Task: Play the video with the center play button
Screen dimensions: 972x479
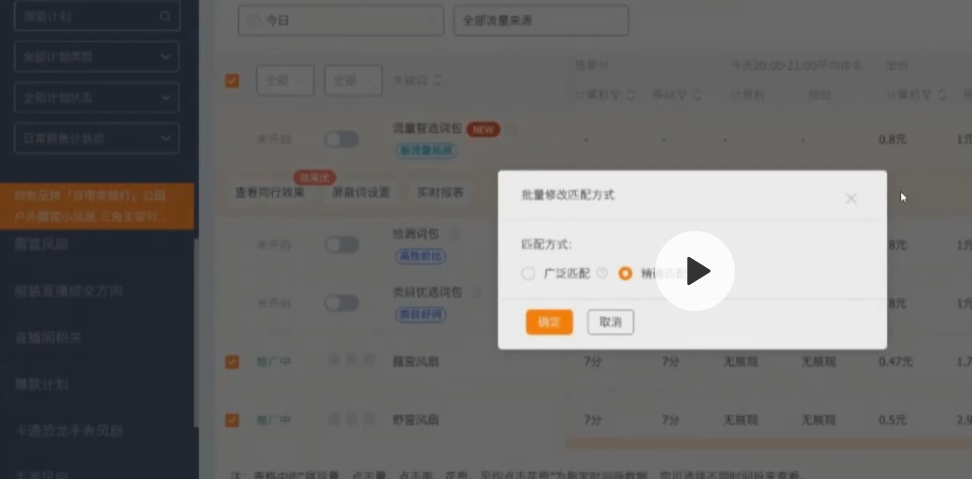Action: coord(696,271)
